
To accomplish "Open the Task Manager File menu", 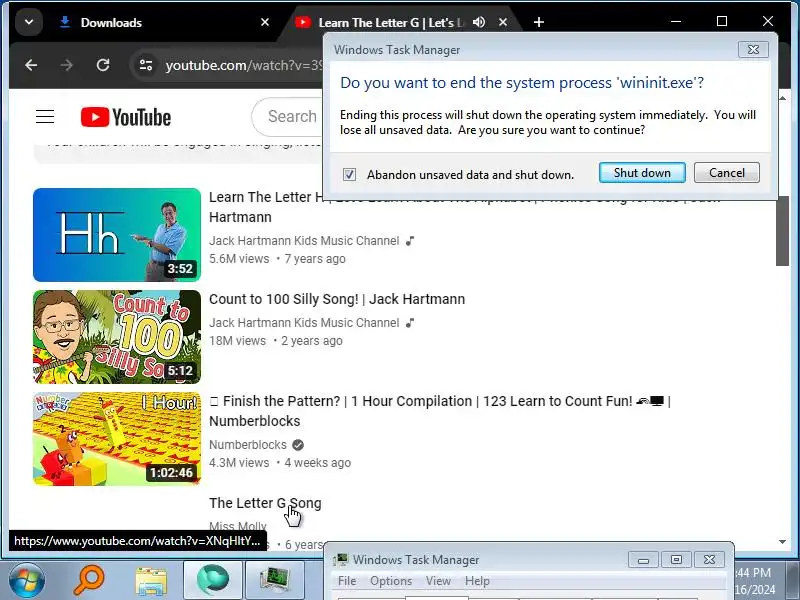I will 347,581.
